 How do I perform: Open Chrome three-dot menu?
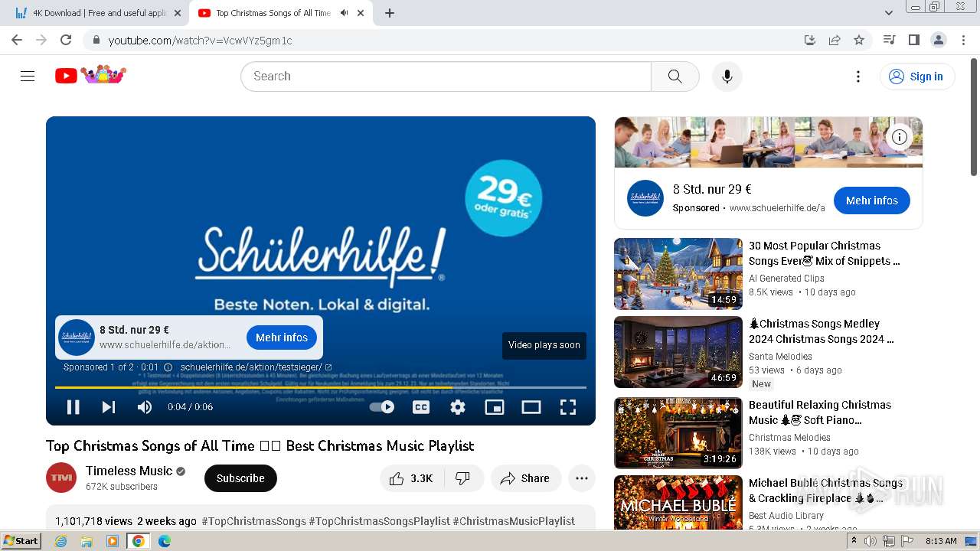[x=962, y=40]
